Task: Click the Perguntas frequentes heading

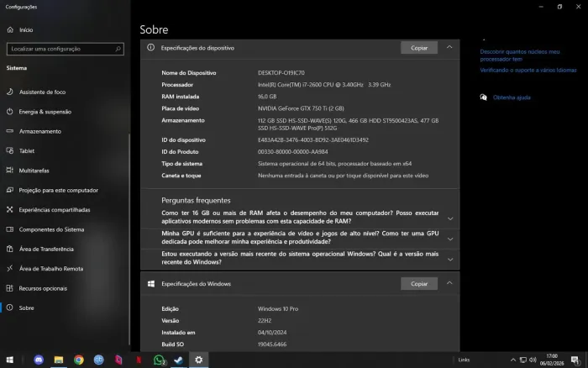Action: click(196, 200)
